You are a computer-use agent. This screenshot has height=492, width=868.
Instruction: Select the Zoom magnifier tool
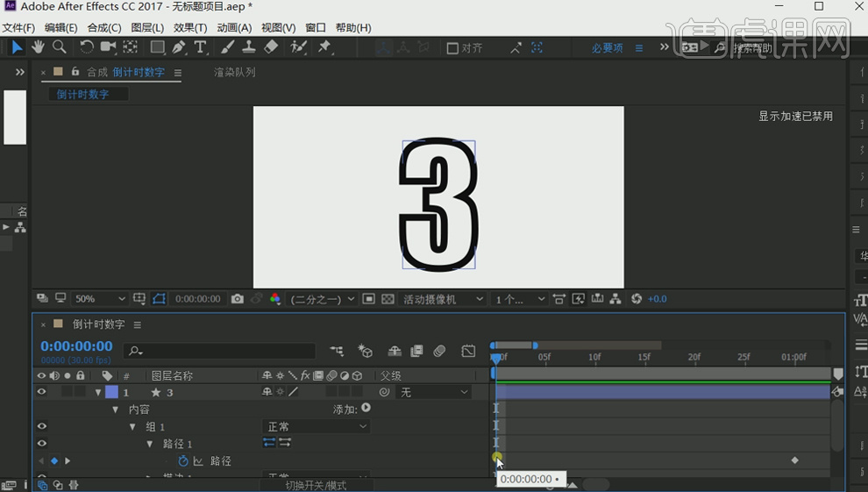60,47
